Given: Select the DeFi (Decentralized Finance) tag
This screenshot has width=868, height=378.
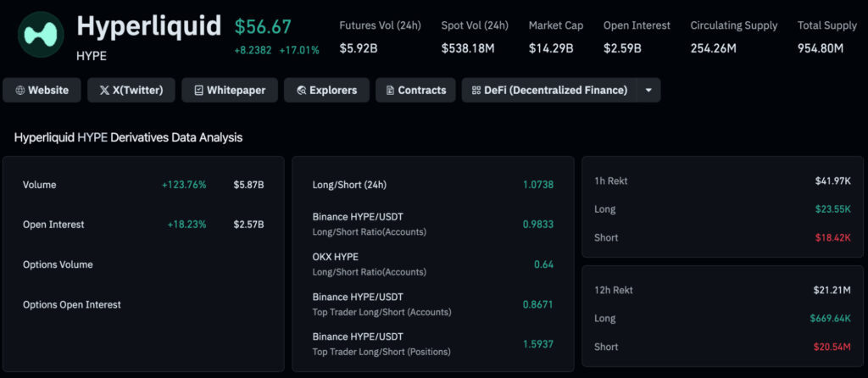Looking at the screenshot, I should click(549, 90).
